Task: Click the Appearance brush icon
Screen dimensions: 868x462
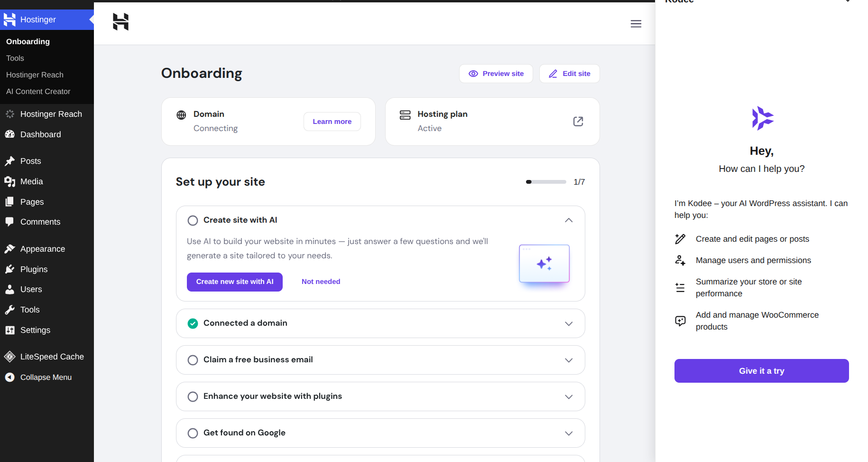Action: tap(9, 249)
